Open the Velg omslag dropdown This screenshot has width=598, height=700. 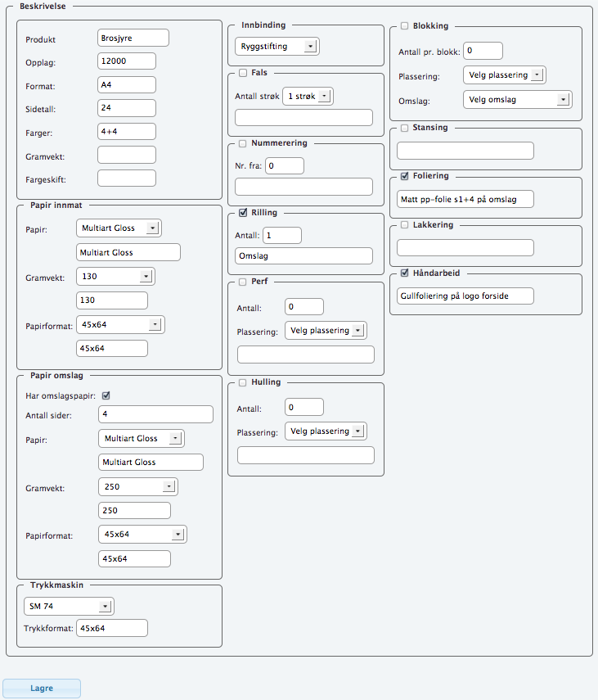516,100
